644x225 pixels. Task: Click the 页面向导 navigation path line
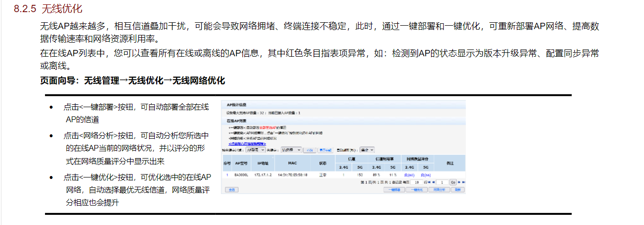pyautogui.click(x=133, y=80)
